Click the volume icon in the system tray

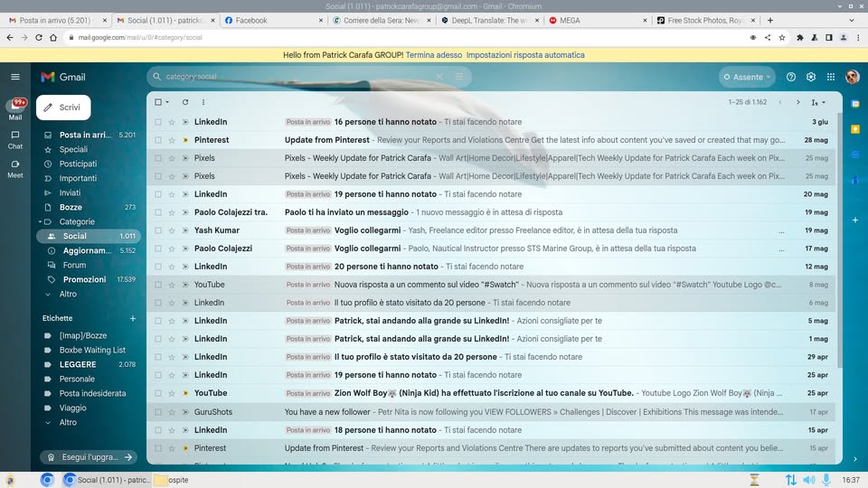pos(808,480)
